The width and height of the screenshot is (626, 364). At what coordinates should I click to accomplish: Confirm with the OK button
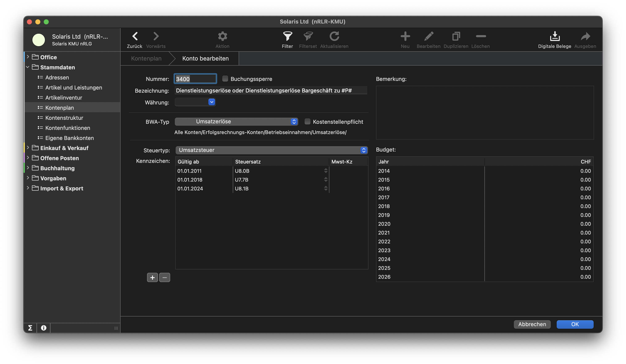click(575, 324)
